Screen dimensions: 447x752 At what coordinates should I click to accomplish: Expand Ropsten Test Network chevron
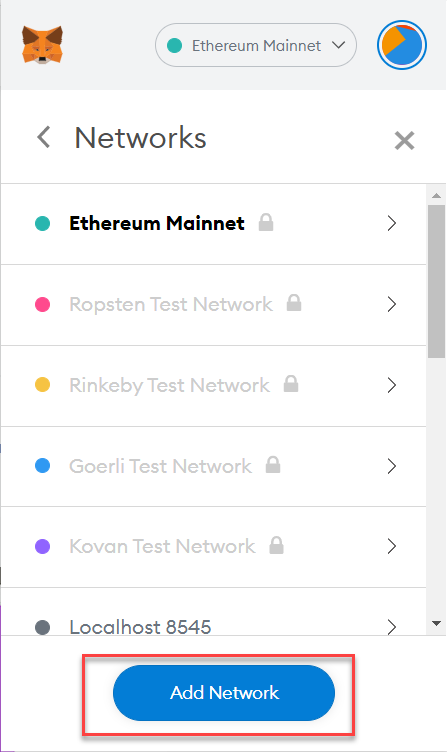[x=392, y=304]
